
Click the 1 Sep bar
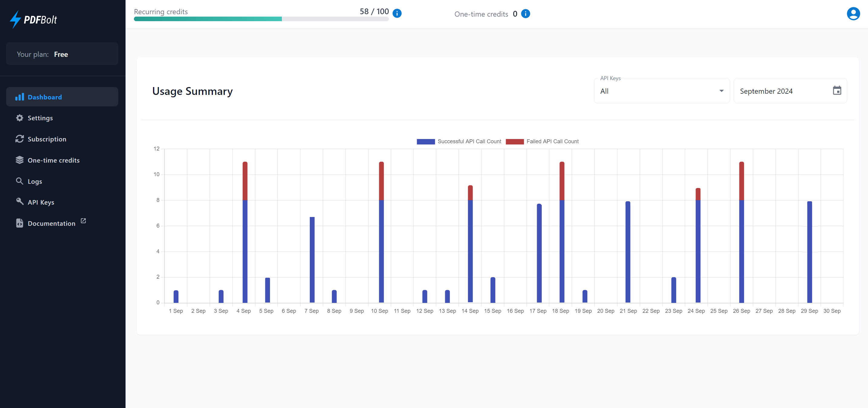click(x=176, y=296)
